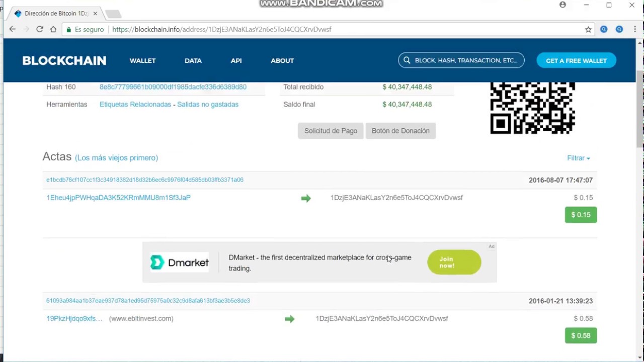Open the DATA menu item
The width and height of the screenshot is (644, 362).
(193, 60)
